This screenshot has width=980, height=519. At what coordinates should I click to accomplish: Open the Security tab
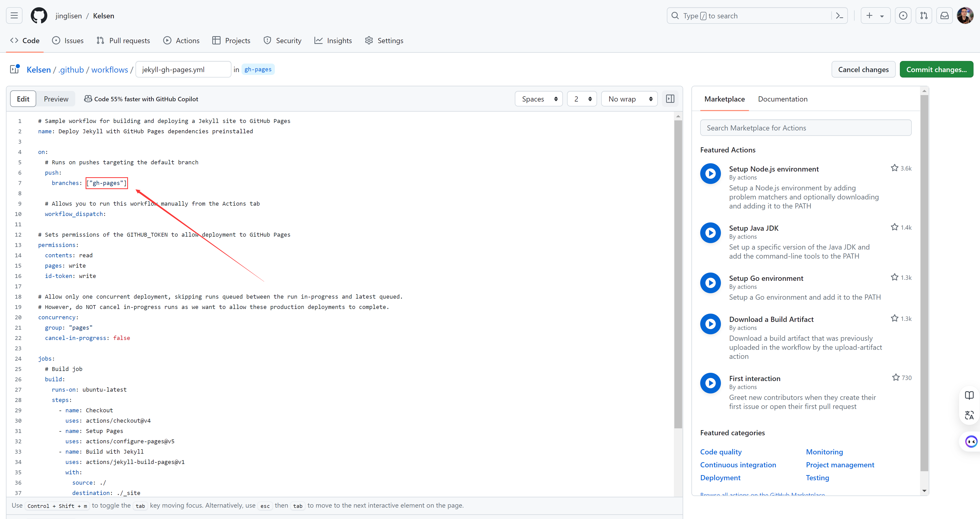click(282, 40)
